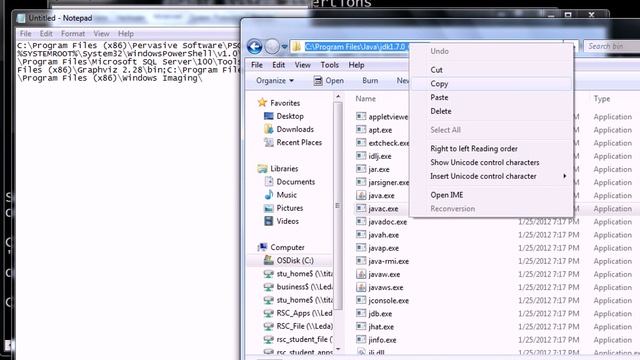Select javap.exe file icon
This screenshot has height=360, width=640.
point(361,248)
